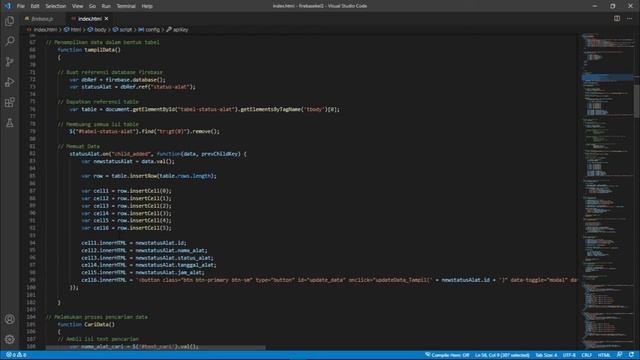Click 'cell5.innerHTML = newstatusAlat.jam_alat;' line
640x360 pixels.
click(143, 272)
